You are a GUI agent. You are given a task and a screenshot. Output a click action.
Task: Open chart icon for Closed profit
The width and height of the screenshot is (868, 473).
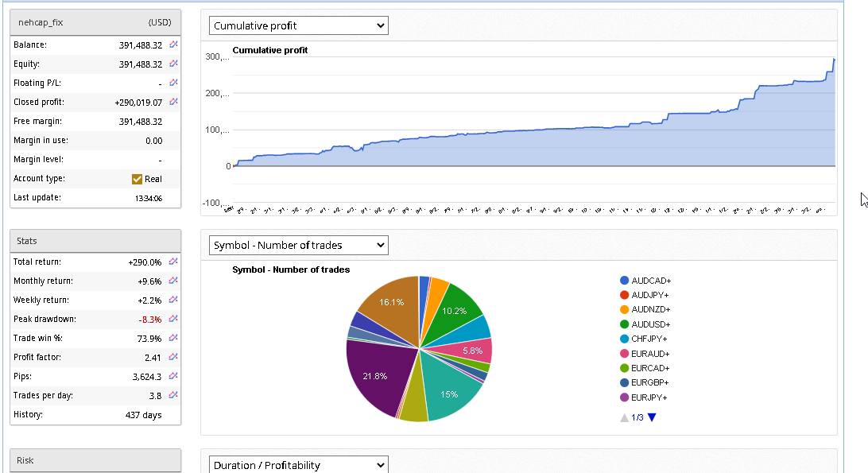click(x=173, y=103)
